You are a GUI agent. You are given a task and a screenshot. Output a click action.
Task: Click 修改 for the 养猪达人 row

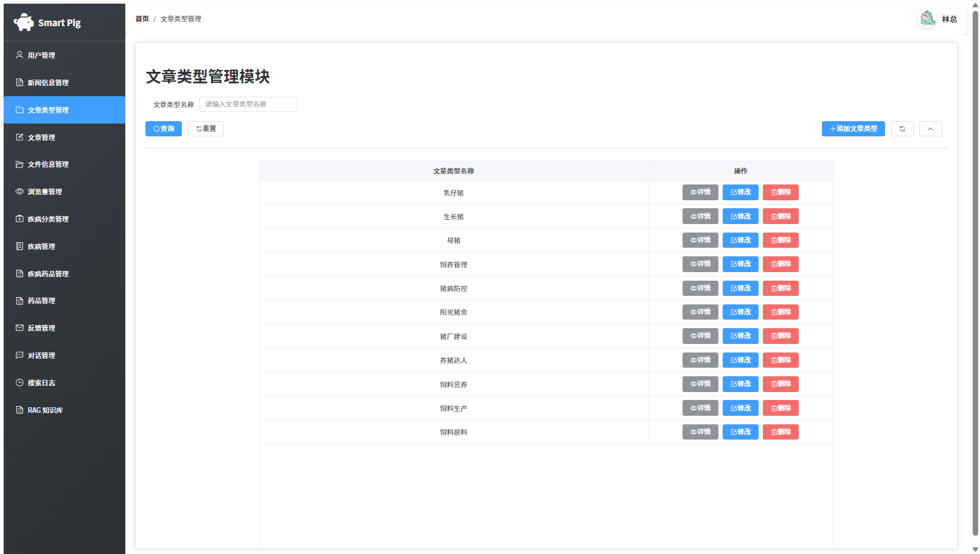click(x=740, y=360)
